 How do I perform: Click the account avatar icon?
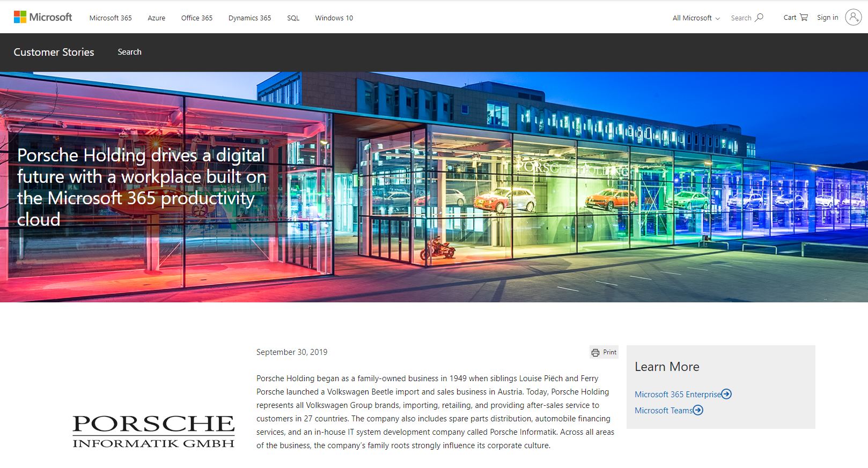pos(853,17)
